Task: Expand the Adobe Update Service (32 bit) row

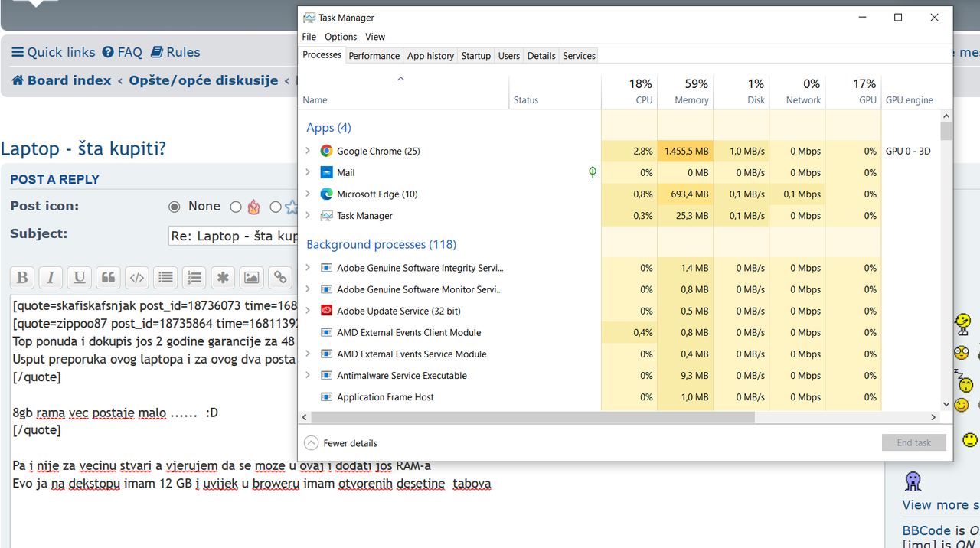Action: [308, 311]
